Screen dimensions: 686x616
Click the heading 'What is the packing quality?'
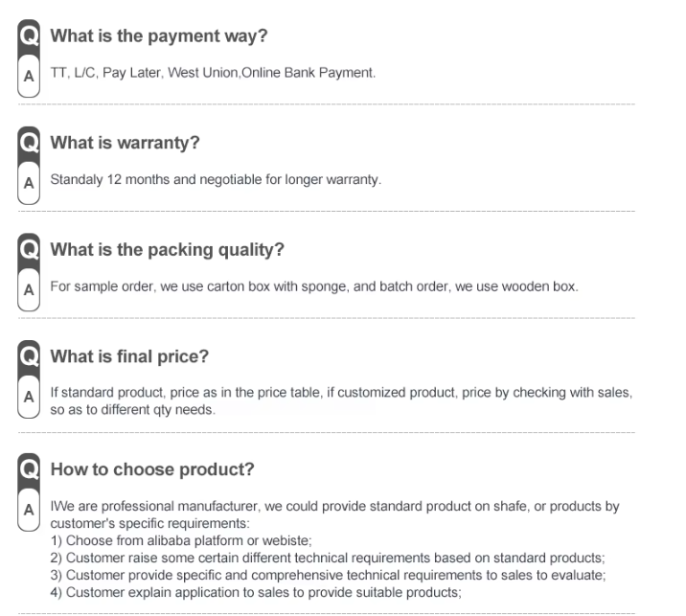[x=167, y=251]
